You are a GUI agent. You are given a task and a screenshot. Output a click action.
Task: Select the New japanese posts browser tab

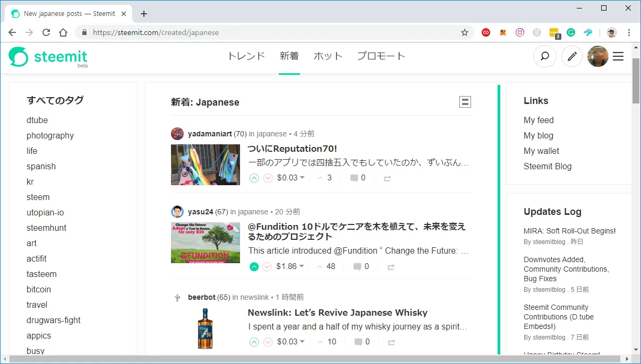click(x=68, y=14)
